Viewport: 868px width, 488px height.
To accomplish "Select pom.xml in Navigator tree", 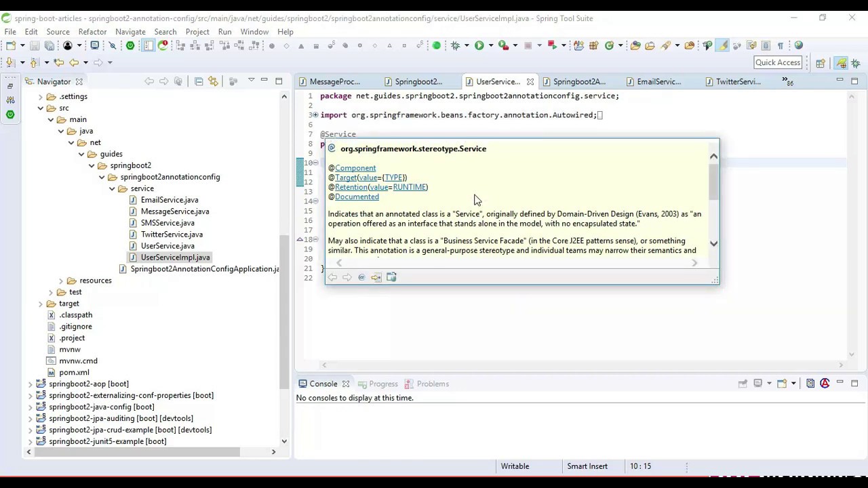I will [x=74, y=372].
